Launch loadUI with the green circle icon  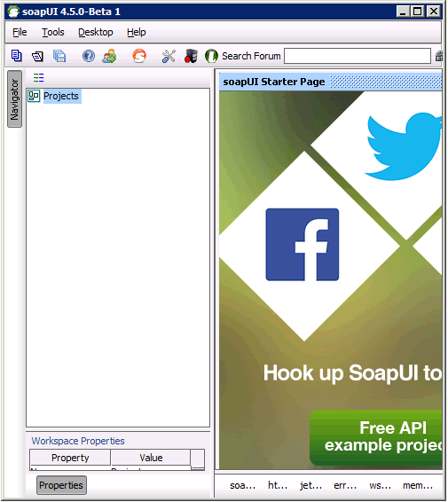[x=211, y=56]
